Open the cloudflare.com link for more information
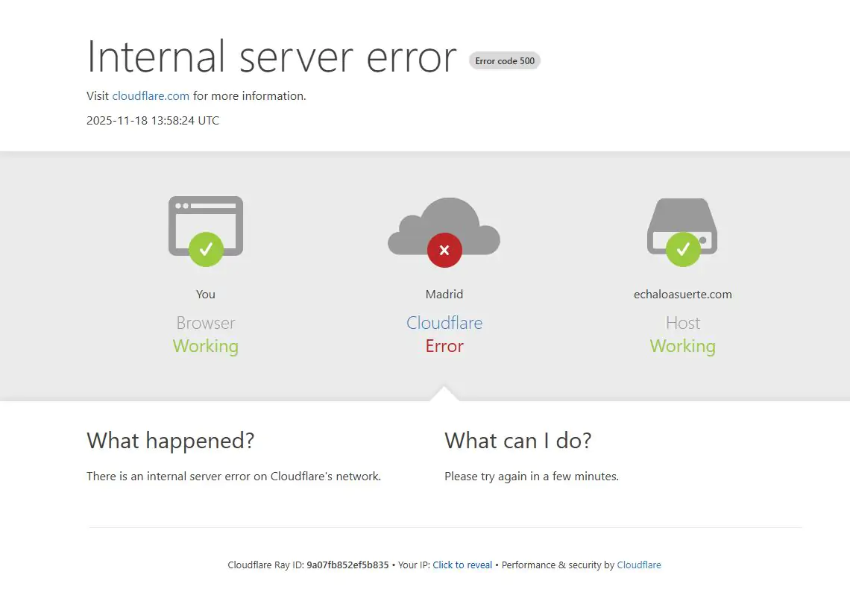This screenshot has width=850, height=616. pos(151,95)
